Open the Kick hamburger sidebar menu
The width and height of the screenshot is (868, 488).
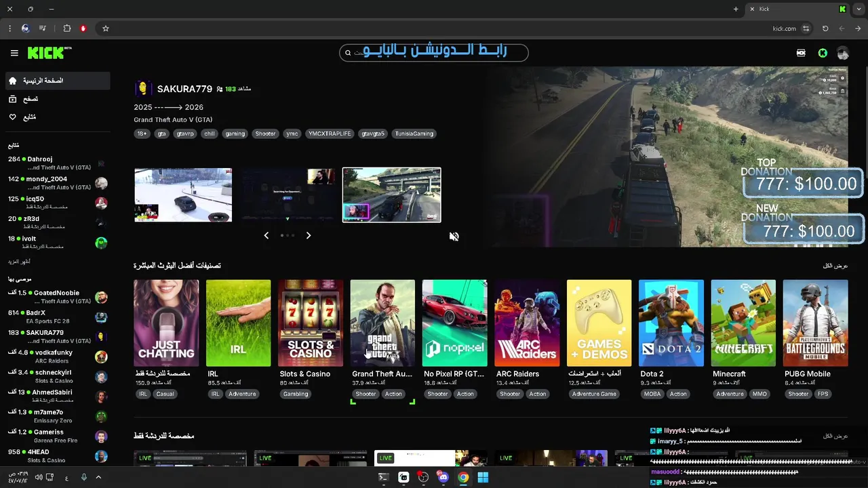[14, 53]
